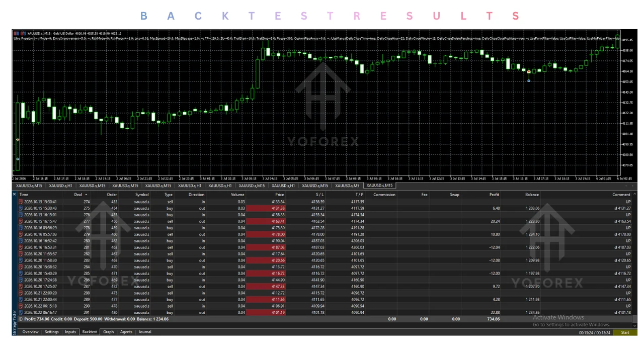The image size is (644, 362).
Task: Sort by the Symbol column header
Action: click(142, 195)
